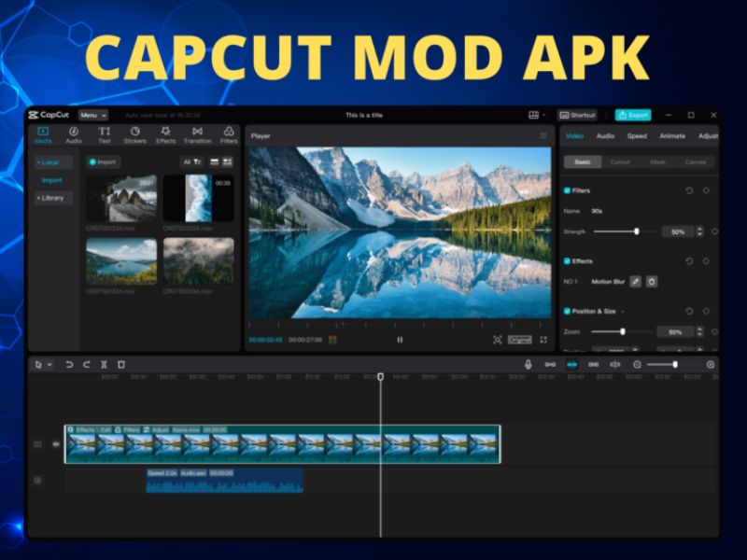Click the Original ratio button in player

[x=520, y=340]
